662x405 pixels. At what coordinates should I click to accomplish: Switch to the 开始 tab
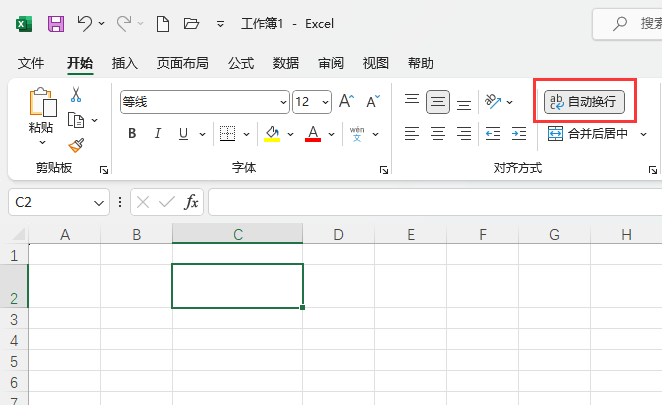(x=80, y=63)
